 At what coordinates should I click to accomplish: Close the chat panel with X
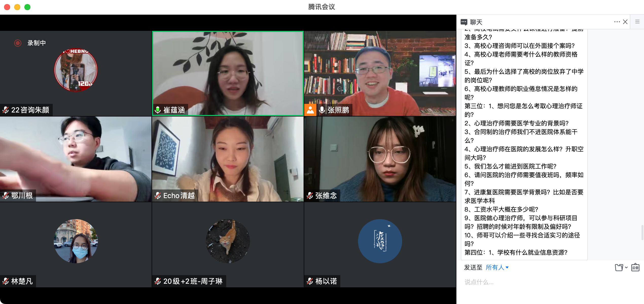(x=625, y=22)
